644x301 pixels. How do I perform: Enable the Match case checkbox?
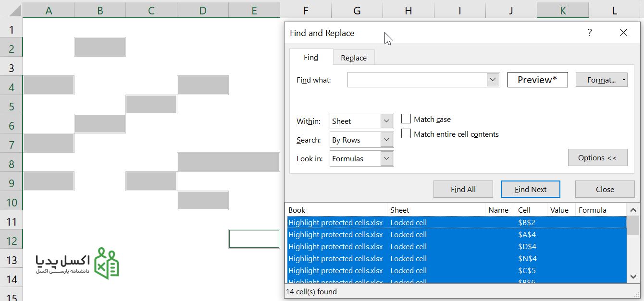click(406, 119)
